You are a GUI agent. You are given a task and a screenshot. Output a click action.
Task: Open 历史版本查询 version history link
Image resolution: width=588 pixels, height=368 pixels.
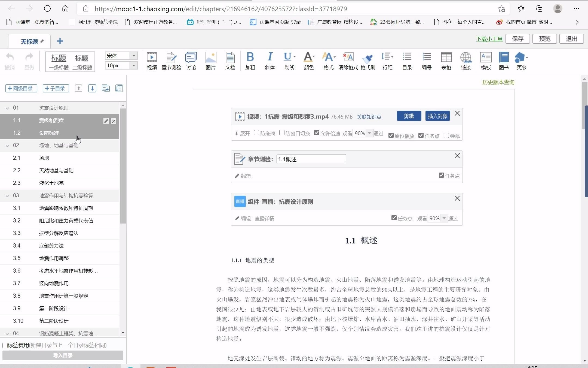coord(498,82)
